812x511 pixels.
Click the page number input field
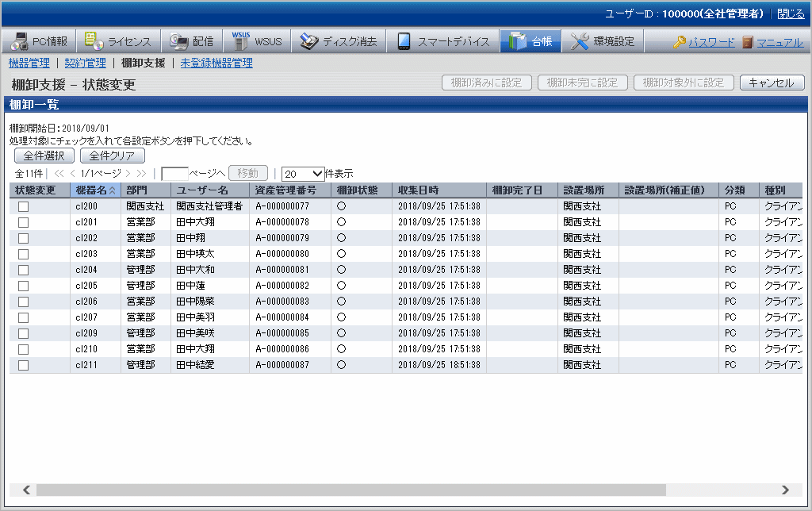pyautogui.click(x=174, y=173)
